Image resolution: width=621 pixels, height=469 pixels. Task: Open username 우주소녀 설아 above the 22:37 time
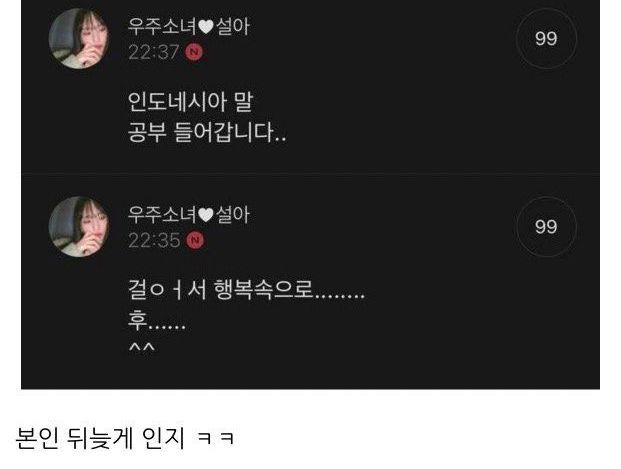[189, 26]
